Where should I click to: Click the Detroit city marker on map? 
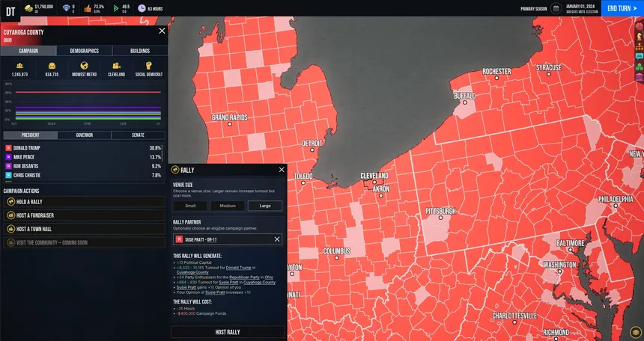click(x=312, y=150)
